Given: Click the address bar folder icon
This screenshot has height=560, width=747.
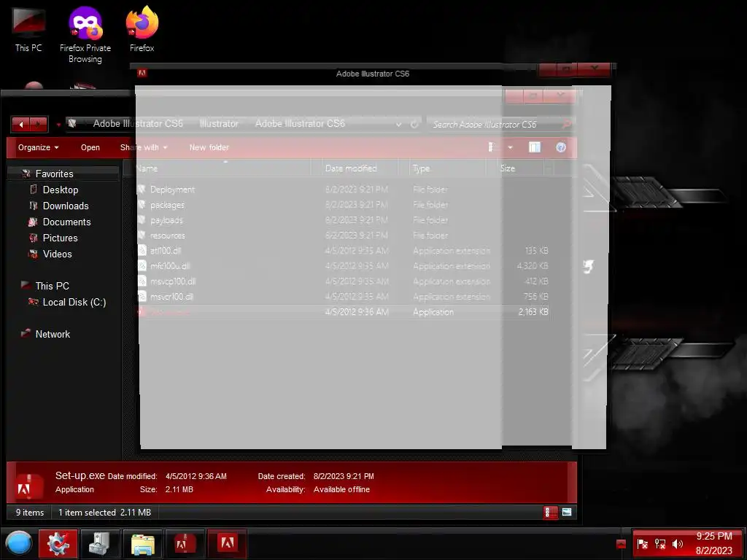Looking at the screenshot, I should click(72, 123).
